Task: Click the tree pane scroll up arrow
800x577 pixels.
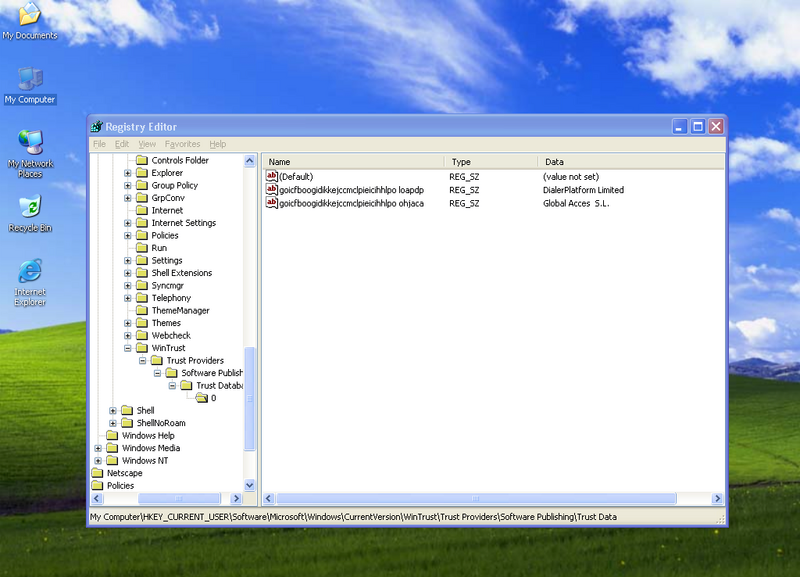Action: click(249, 161)
